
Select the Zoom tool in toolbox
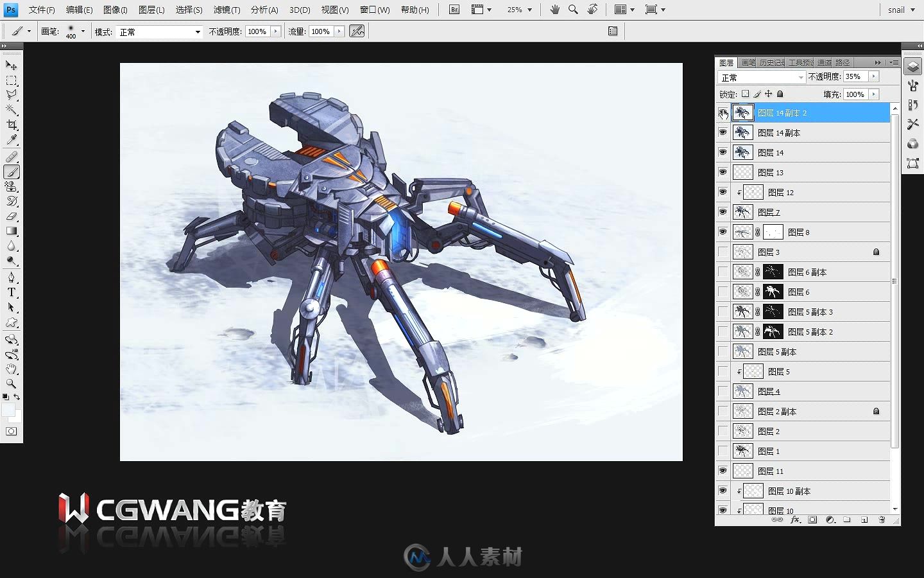[12, 383]
